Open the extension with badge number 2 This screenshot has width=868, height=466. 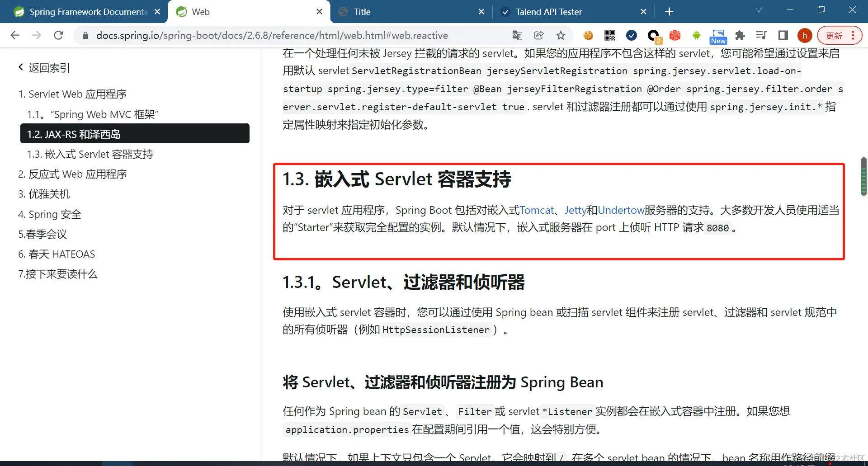coord(654,36)
